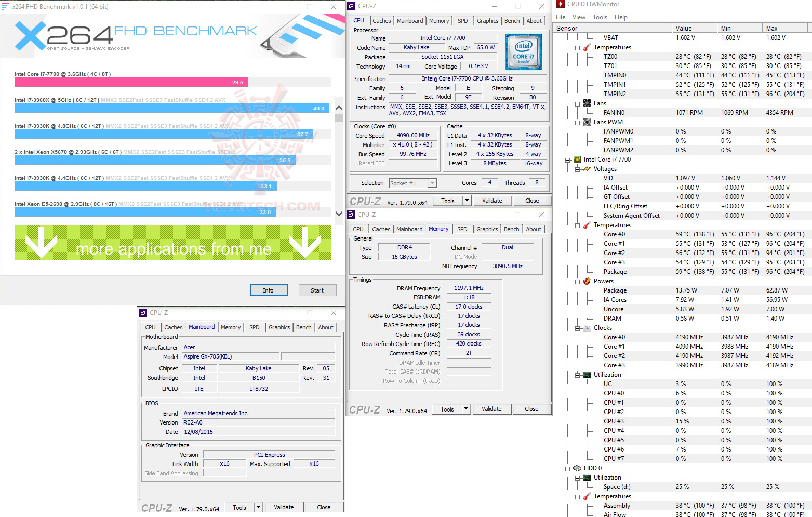Click the hard drive icon beside HDD 0

pos(577,468)
